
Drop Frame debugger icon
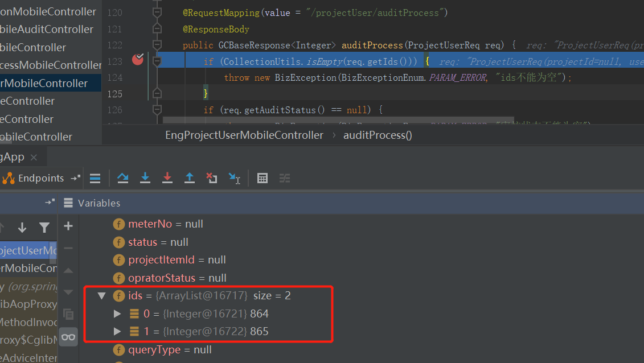[x=211, y=178]
